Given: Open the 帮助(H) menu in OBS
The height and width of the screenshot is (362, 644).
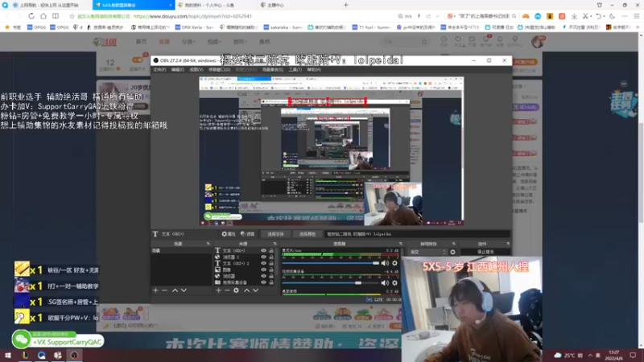Looking at the screenshot, I should 314,70.
